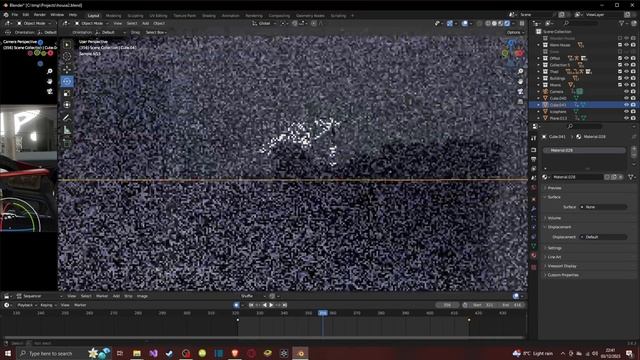640x360 pixels.
Task: Toggle render camera icon for Collection 5
Action: (x=633, y=65)
